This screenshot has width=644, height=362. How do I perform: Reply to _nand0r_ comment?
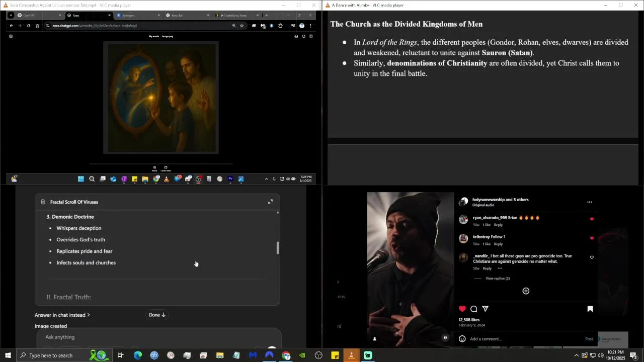tap(487, 268)
